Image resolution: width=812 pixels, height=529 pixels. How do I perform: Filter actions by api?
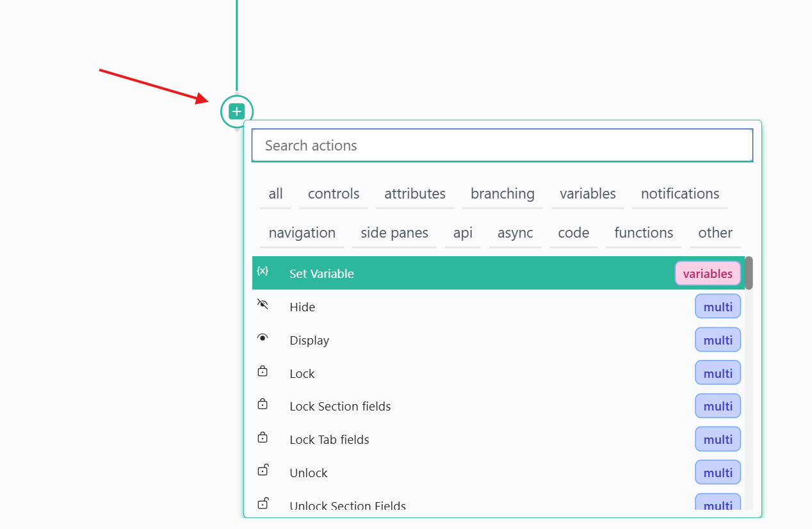point(463,233)
